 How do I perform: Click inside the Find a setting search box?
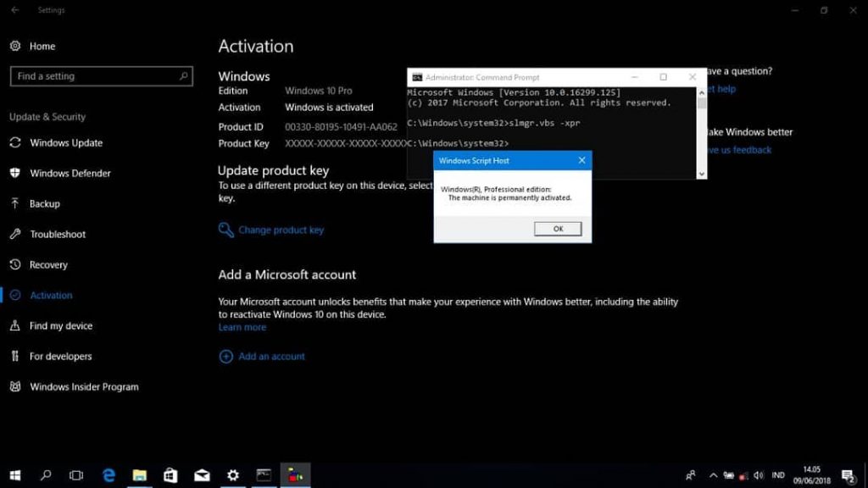[x=101, y=75]
